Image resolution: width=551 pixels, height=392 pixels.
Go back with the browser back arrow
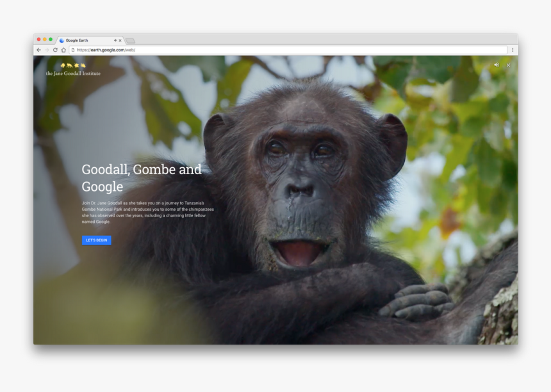38,50
